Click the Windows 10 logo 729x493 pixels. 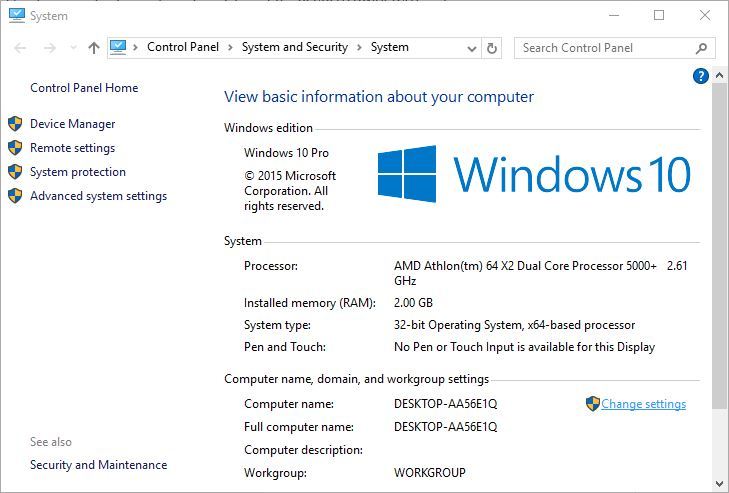[534, 174]
